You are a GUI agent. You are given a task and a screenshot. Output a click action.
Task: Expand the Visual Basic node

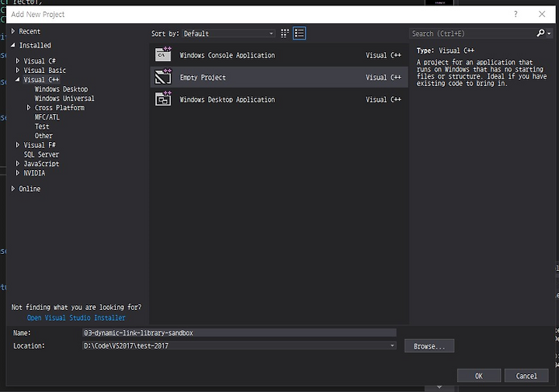coord(18,70)
